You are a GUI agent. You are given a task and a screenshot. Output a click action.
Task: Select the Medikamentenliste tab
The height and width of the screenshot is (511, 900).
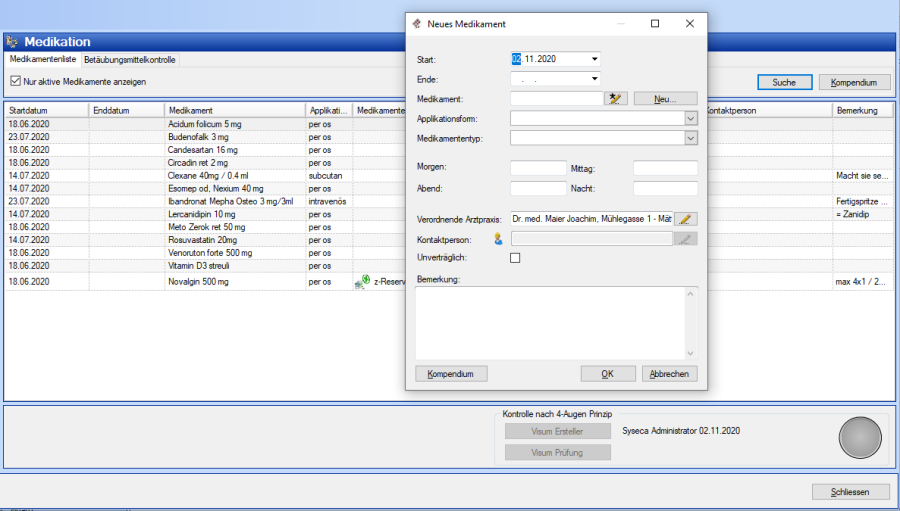[43, 60]
